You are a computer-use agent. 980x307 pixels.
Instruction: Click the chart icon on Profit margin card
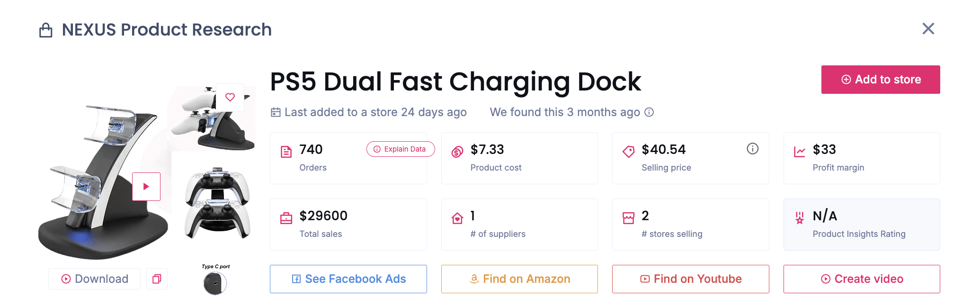click(x=799, y=151)
